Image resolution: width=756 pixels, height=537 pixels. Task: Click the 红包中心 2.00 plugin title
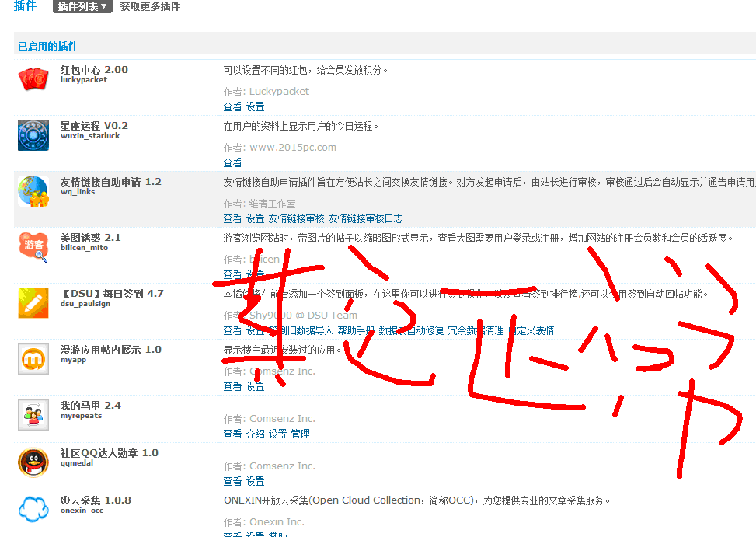[x=94, y=70]
